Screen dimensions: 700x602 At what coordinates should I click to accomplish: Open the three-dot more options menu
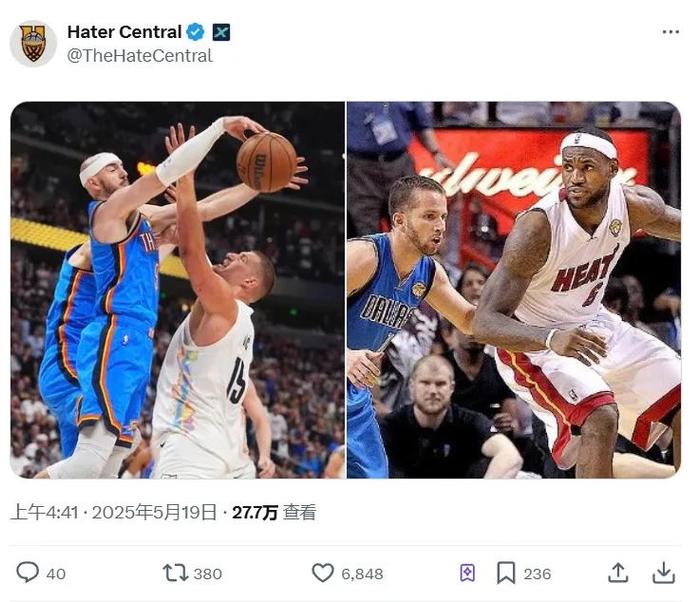[x=671, y=32]
